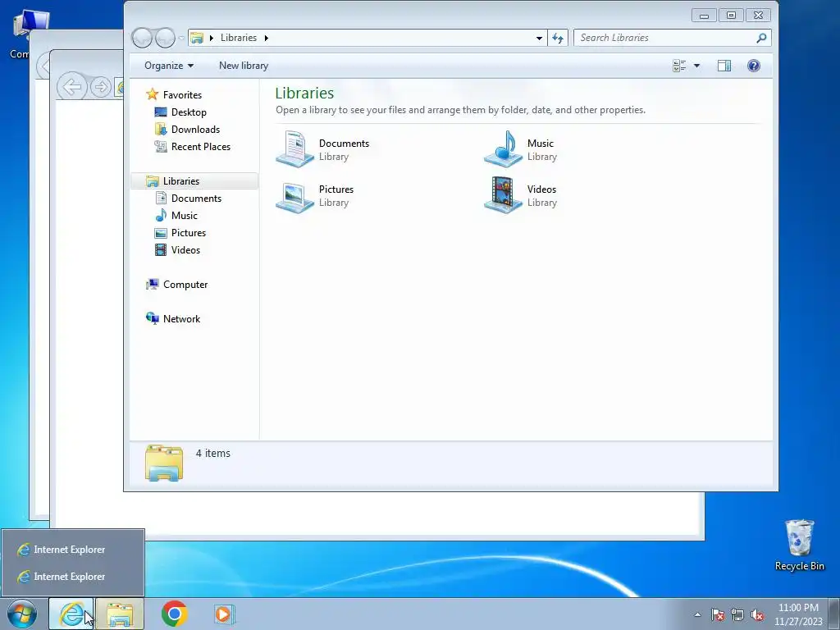Click the Show desktop button
840x630 pixels.
[x=834, y=614]
